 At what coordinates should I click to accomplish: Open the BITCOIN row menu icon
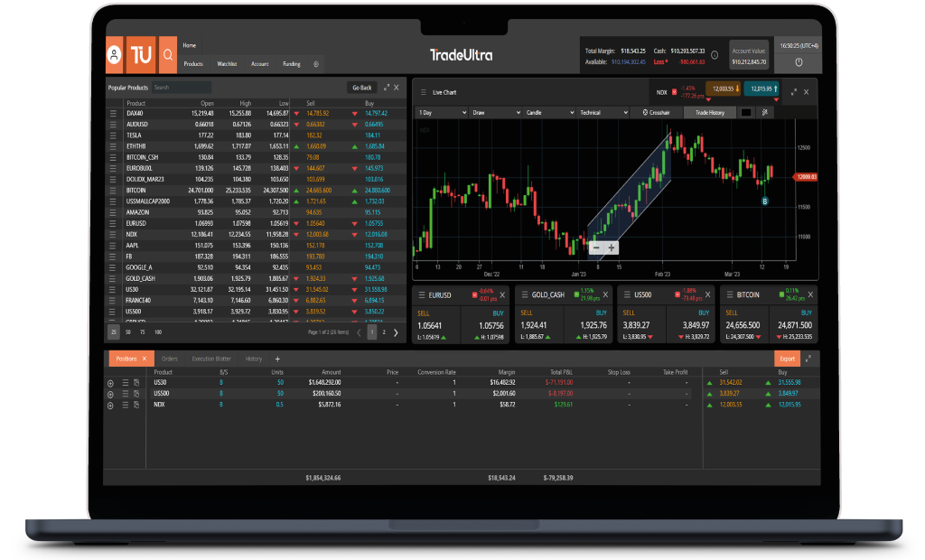[x=113, y=191]
